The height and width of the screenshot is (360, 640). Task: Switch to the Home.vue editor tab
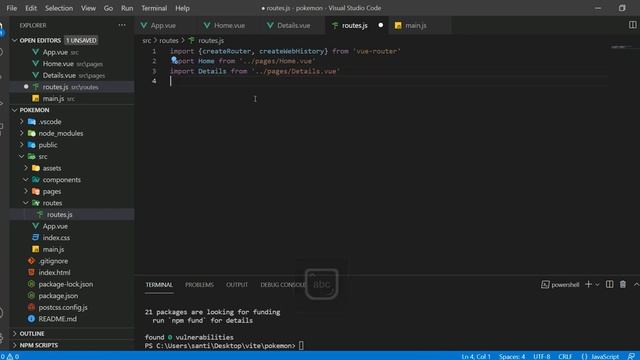coord(229,25)
